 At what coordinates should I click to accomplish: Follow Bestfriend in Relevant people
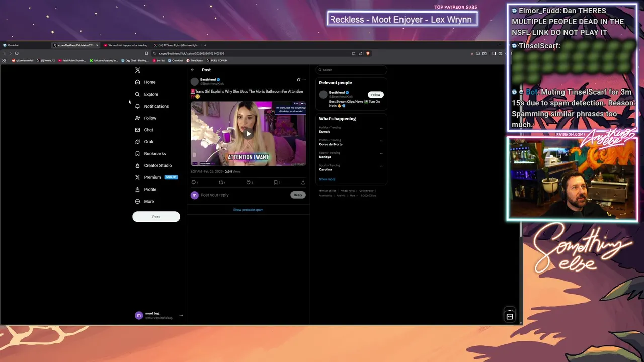(x=376, y=95)
